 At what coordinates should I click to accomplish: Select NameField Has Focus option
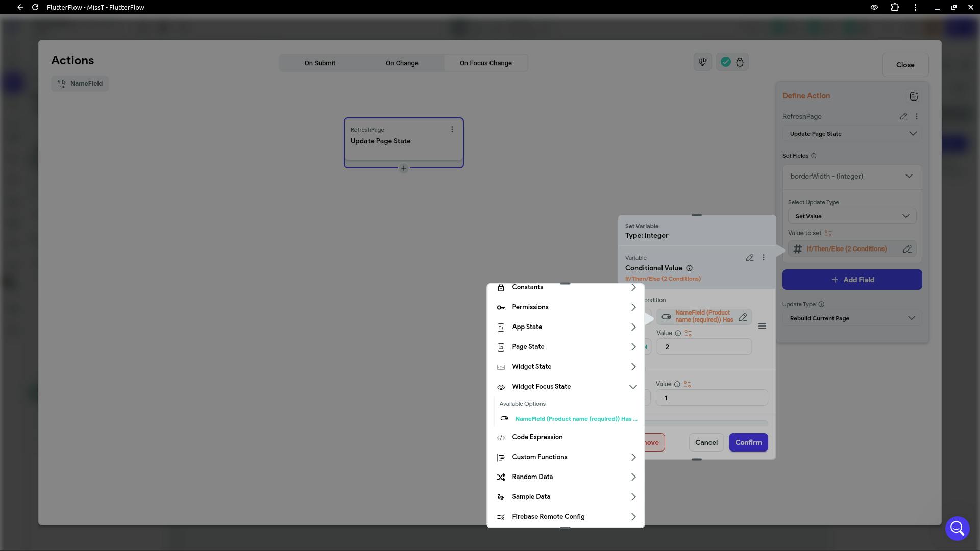point(575,419)
